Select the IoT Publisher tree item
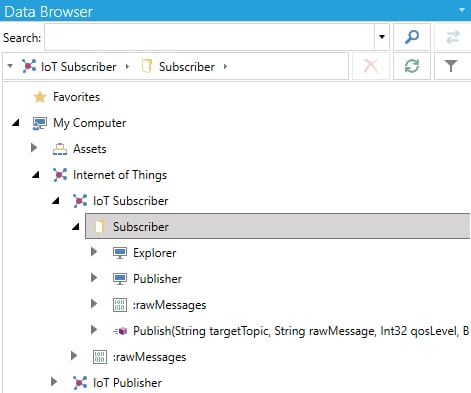Screen dimensions: 471x393 (x=127, y=383)
